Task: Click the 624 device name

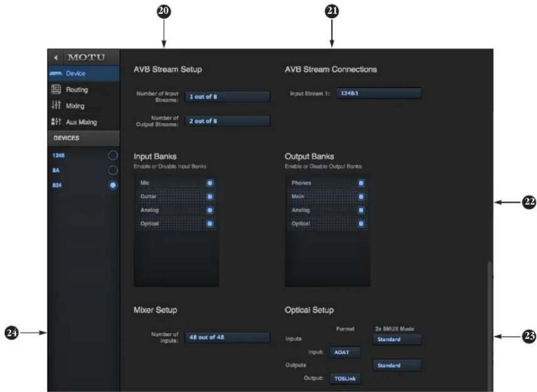Action: click(57, 185)
